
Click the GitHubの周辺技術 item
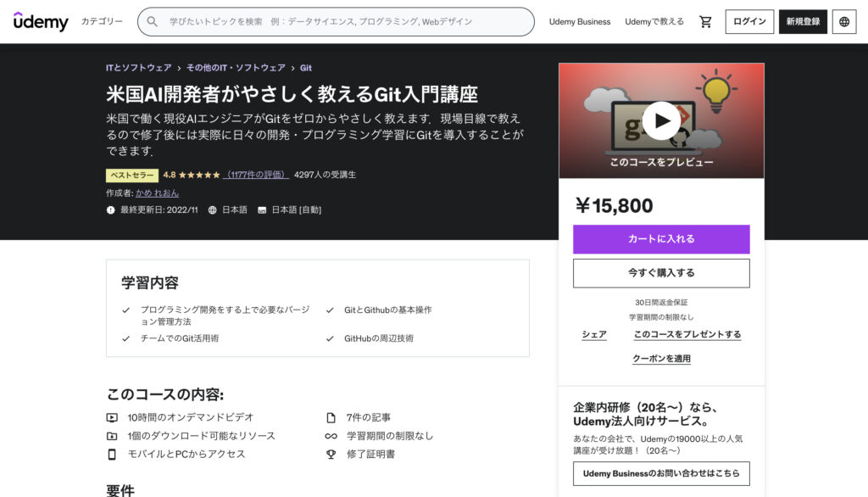click(379, 338)
